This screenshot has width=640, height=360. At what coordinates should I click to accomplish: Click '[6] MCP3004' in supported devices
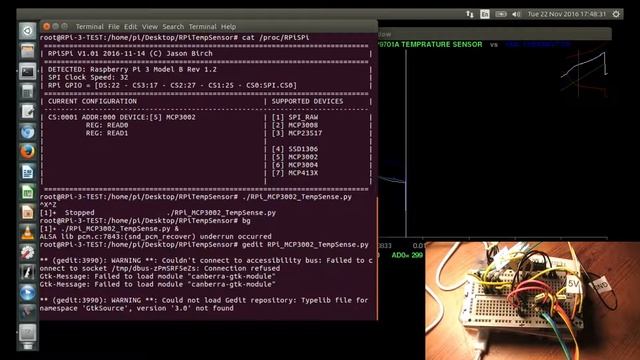coord(295,165)
